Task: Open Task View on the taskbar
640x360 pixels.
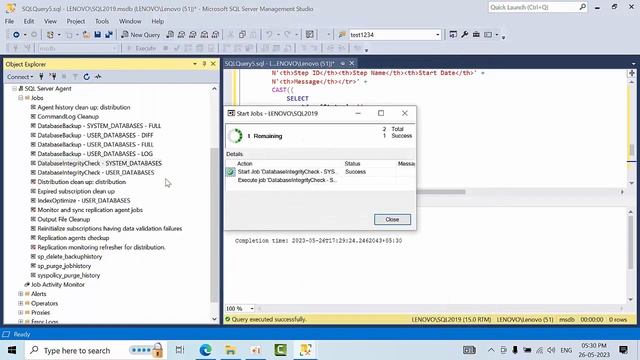Action: click(180, 350)
